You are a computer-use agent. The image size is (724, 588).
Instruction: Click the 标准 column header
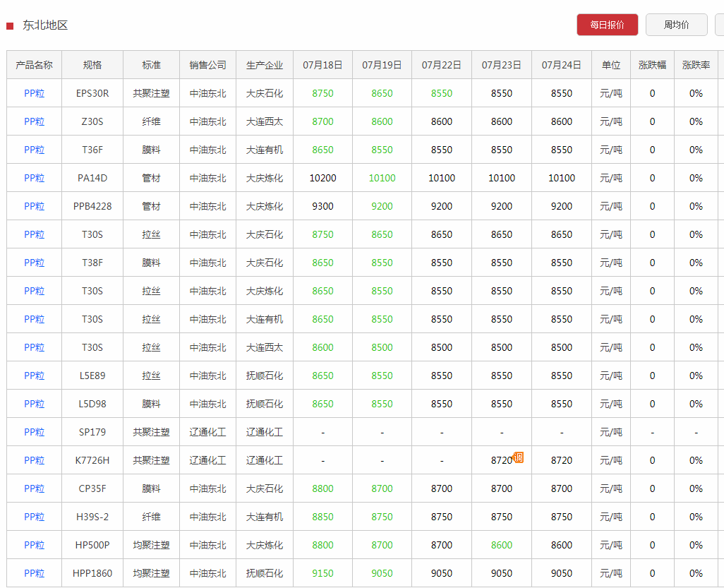point(152,65)
